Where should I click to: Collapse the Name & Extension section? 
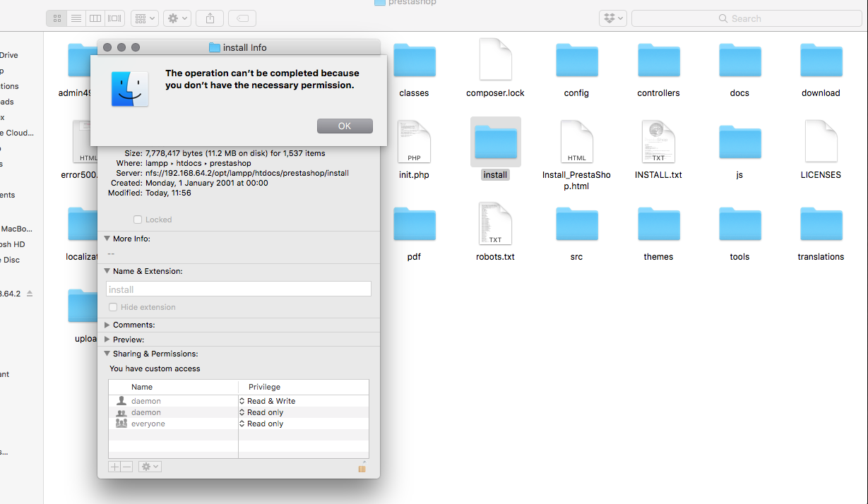coord(107,271)
